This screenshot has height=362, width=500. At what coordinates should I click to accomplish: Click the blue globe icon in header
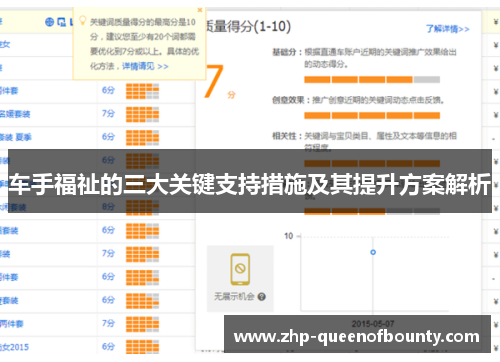49,22
